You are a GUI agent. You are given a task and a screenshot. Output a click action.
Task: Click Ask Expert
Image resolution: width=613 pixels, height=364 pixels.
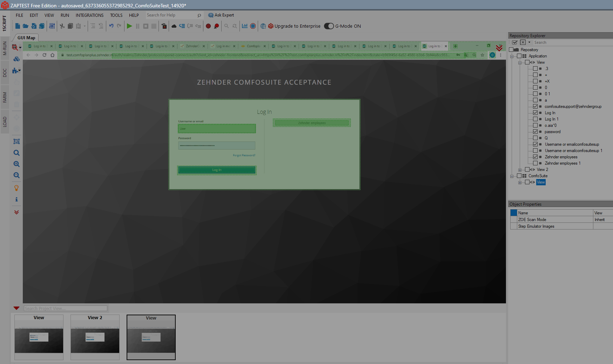click(x=221, y=15)
